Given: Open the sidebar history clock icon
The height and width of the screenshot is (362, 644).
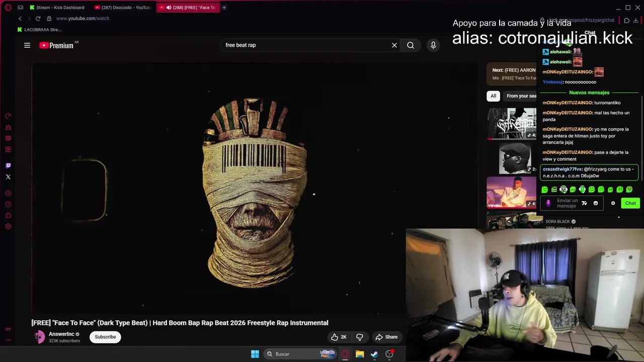Looking at the screenshot, I should [x=8, y=204].
